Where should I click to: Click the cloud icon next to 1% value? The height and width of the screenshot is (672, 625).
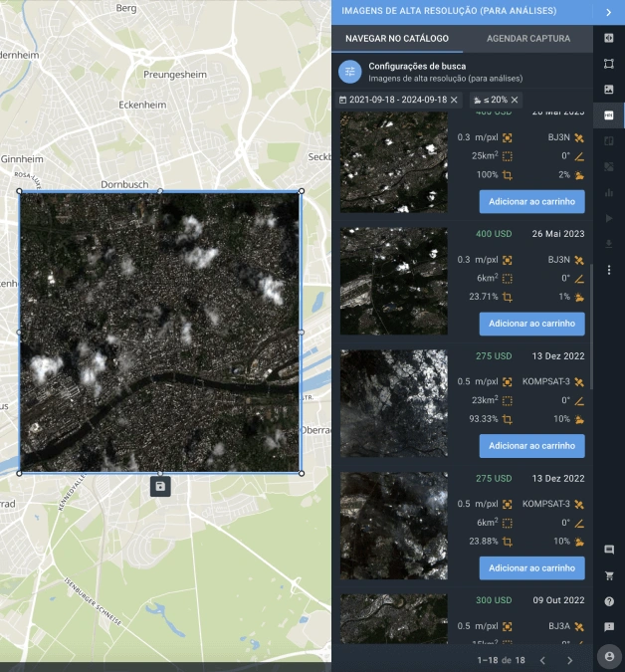[579, 297]
